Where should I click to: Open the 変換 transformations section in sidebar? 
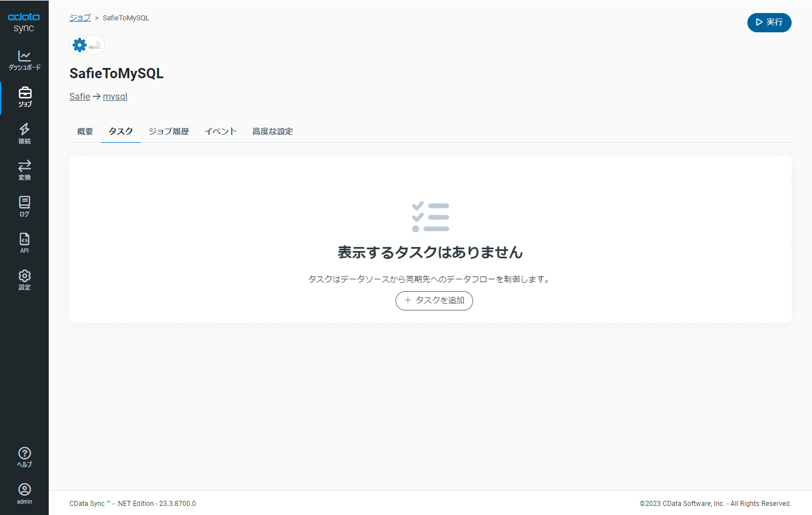[24, 171]
